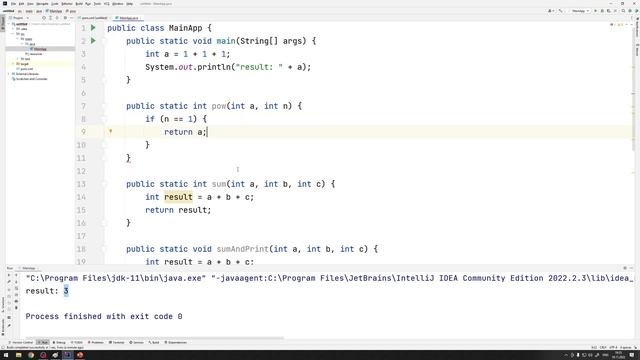The height and width of the screenshot is (360, 640).
Task: Click the Run console horizontal scrollbar
Action: [154, 338]
